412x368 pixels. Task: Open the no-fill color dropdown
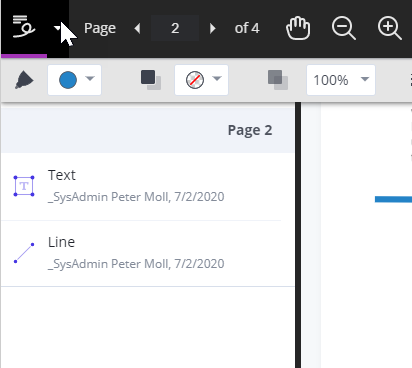tap(201, 80)
